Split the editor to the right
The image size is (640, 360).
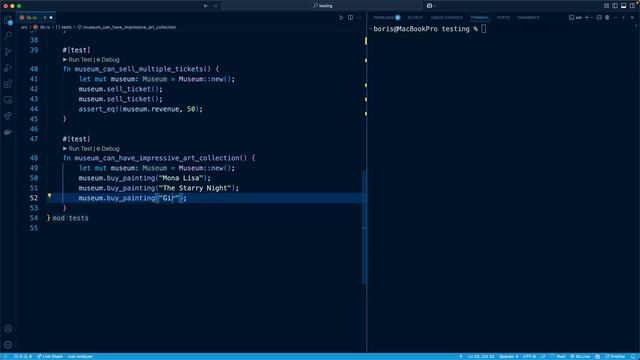[x=350, y=18]
